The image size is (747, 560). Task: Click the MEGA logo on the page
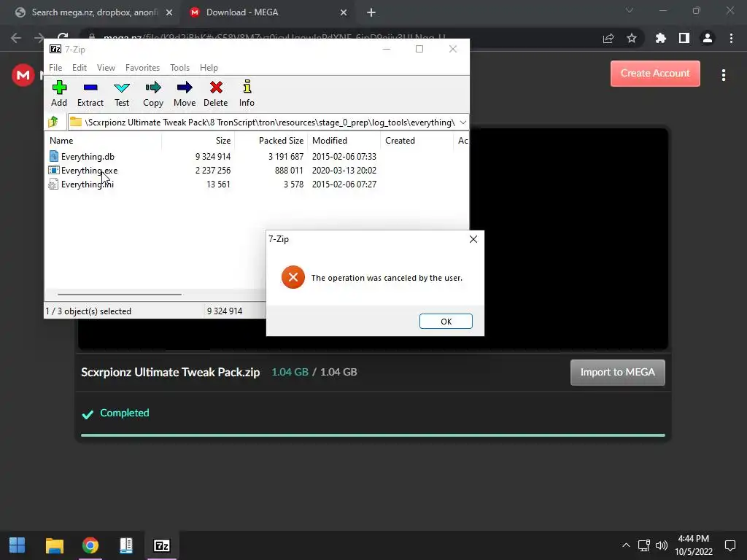(x=23, y=75)
